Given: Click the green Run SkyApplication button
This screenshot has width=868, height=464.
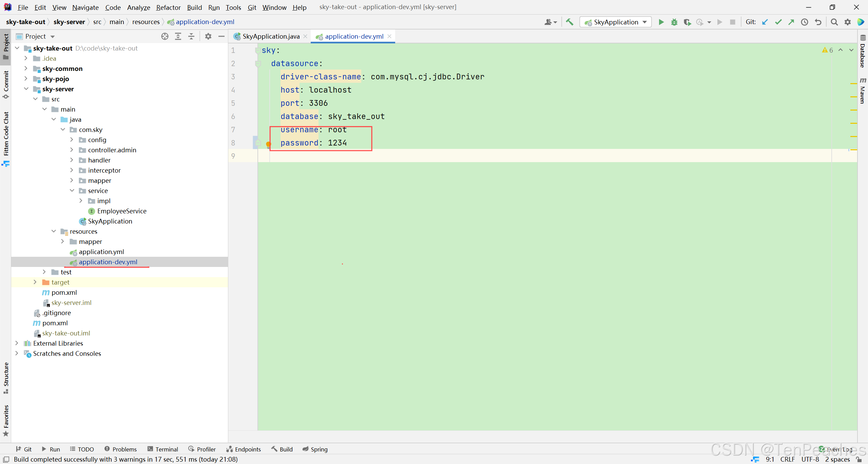Looking at the screenshot, I should 661,22.
